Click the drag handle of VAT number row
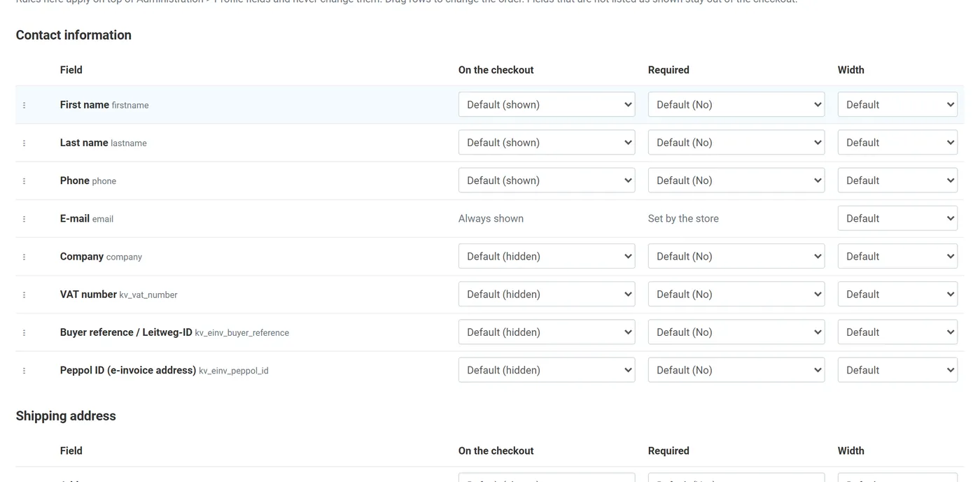This screenshot has height=482, width=980. tap(24, 295)
